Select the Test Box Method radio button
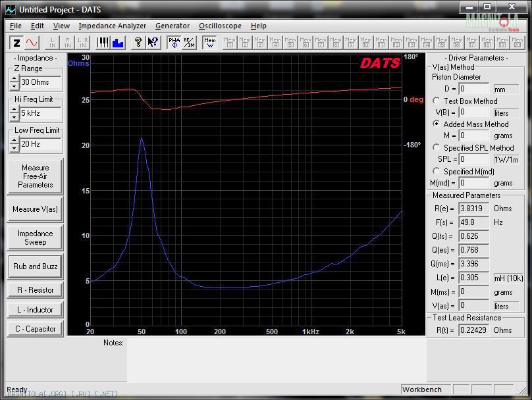The image size is (532, 400). coord(437,101)
